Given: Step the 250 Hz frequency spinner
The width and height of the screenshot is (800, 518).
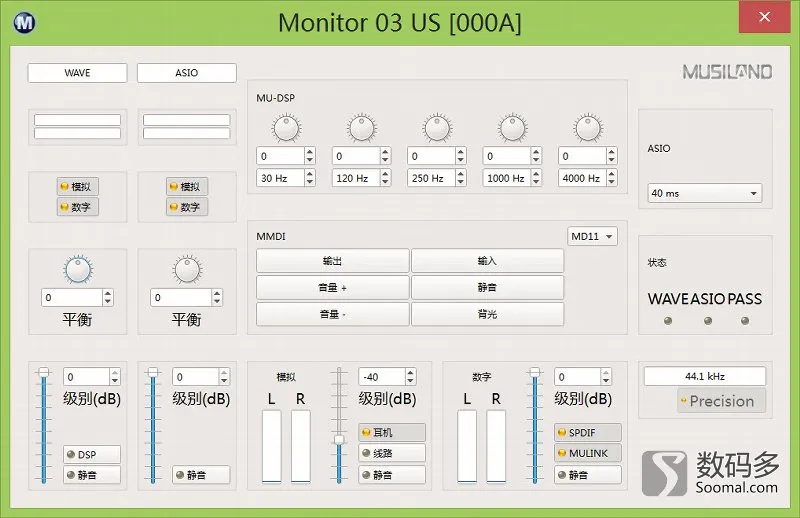Looking at the screenshot, I should (x=461, y=178).
